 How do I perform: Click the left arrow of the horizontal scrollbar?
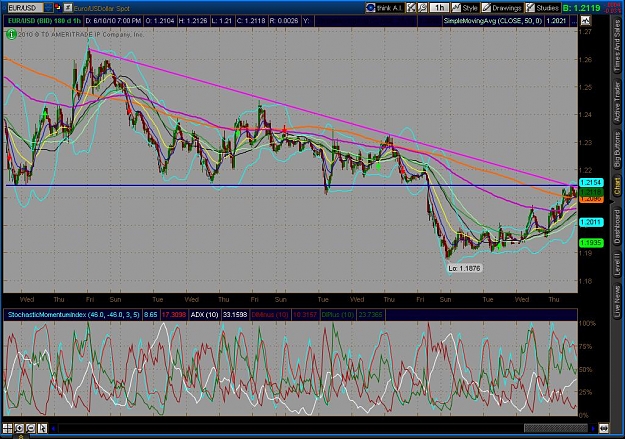point(53,429)
